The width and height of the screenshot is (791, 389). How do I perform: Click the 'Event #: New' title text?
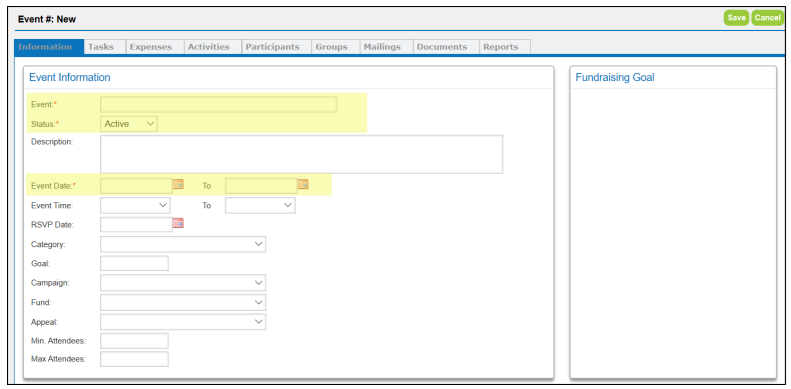pyautogui.click(x=47, y=19)
